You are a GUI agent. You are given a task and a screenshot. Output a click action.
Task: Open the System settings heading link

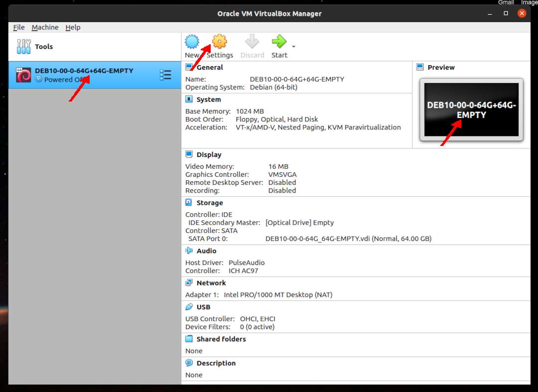[x=209, y=100]
